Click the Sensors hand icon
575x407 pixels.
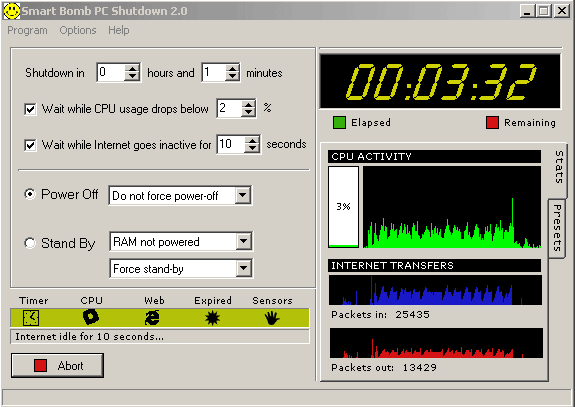[x=272, y=318]
